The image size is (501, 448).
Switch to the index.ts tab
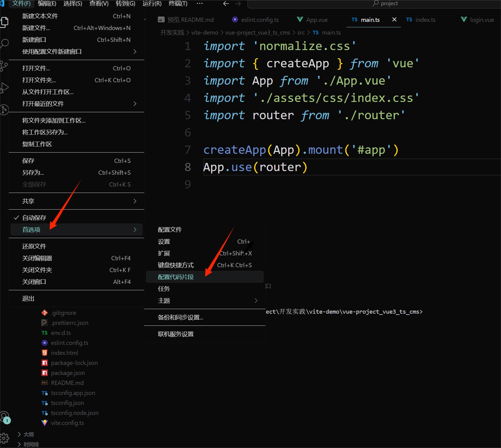pyautogui.click(x=425, y=19)
